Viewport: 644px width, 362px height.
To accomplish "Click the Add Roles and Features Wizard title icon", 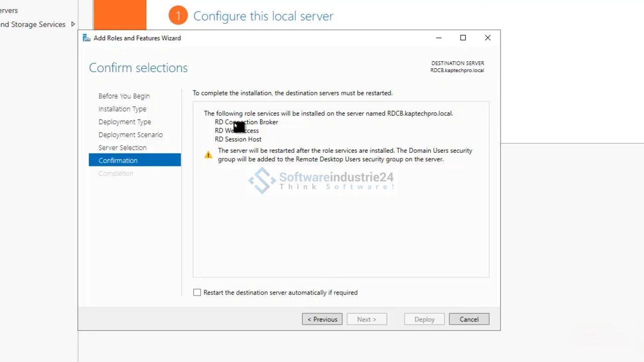I will 87,38.
